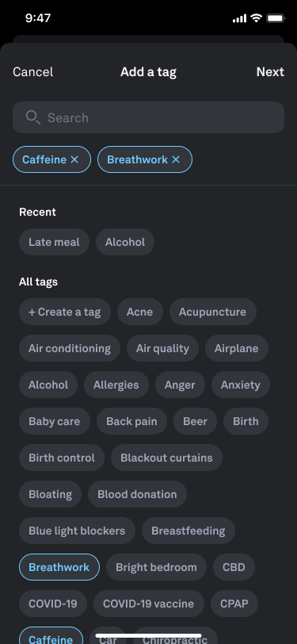Click the search magnifier icon
Screen dimensions: 297x644
pos(32,117)
